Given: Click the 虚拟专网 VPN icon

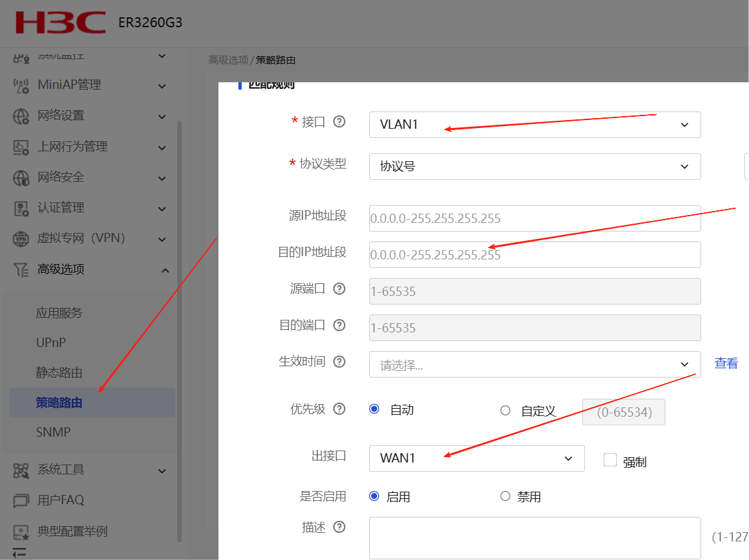Looking at the screenshot, I should 21,239.
